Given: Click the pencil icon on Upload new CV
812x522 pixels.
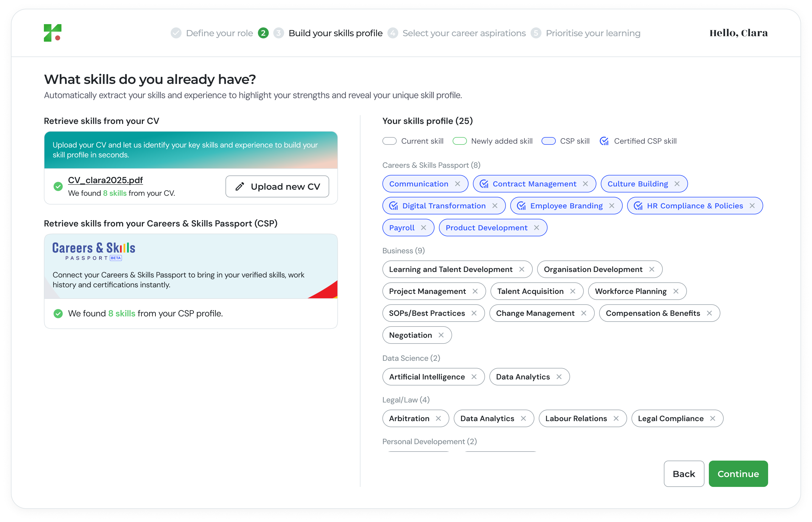Looking at the screenshot, I should click(240, 186).
